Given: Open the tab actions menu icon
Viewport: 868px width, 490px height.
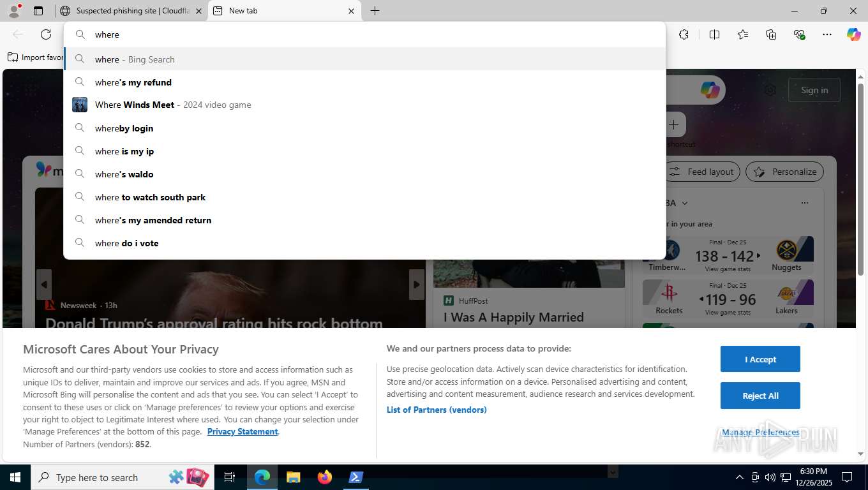Looking at the screenshot, I should pyautogui.click(x=38, y=11).
